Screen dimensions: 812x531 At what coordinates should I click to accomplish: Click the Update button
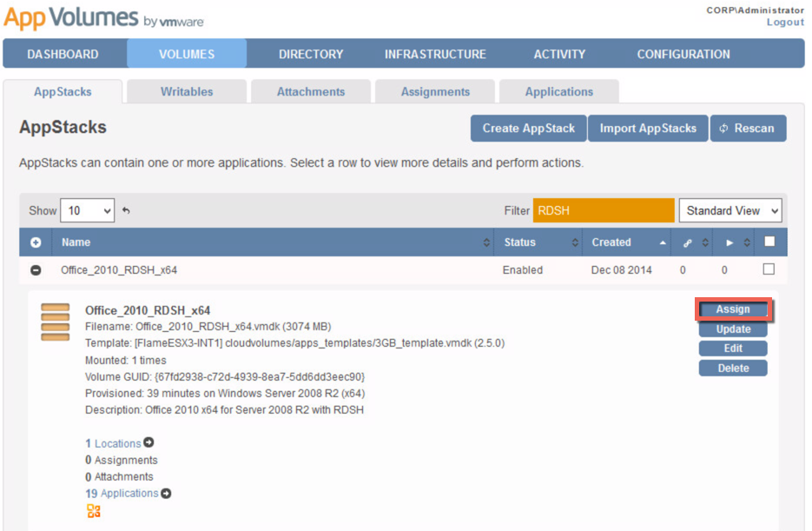[733, 329]
